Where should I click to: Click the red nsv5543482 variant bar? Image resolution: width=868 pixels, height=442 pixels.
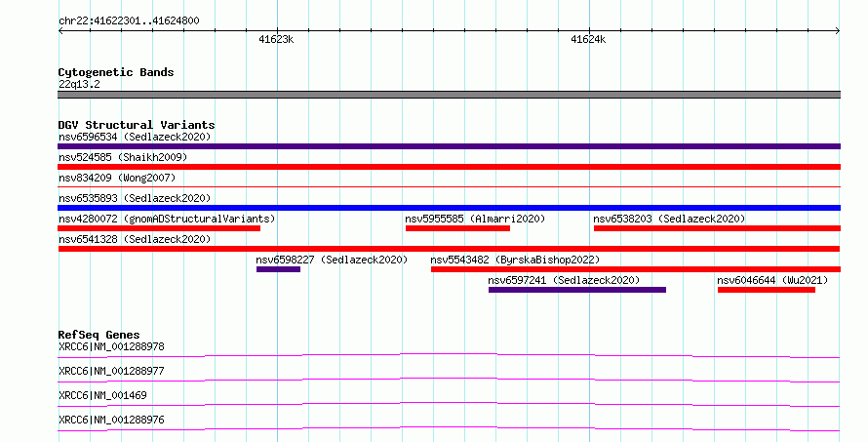pos(636,269)
